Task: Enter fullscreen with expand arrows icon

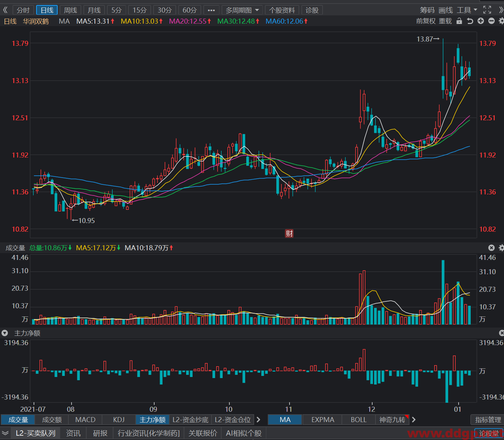Action: pyautogui.click(x=487, y=10)
